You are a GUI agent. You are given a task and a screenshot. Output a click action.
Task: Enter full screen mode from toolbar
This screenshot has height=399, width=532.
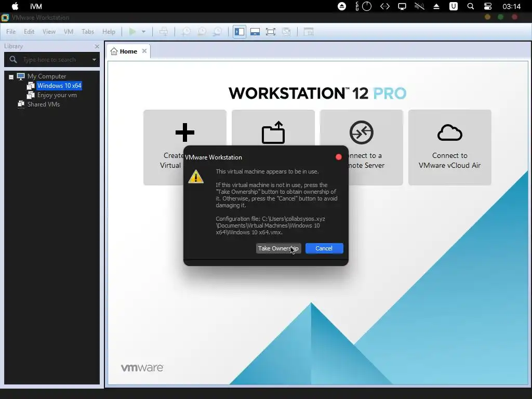coord(270,32)
